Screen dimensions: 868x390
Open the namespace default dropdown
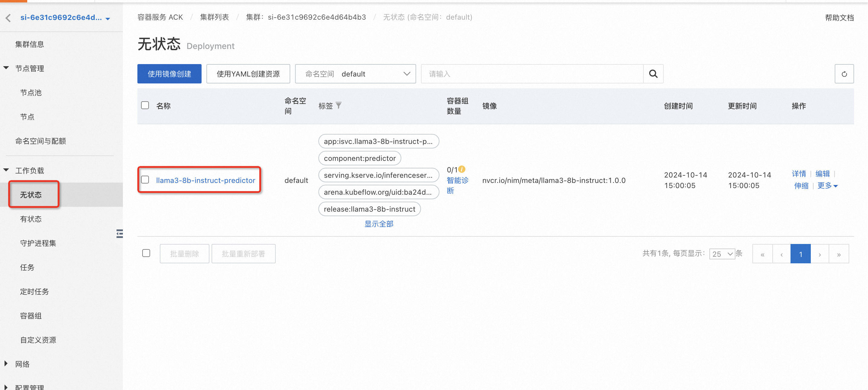355,74
